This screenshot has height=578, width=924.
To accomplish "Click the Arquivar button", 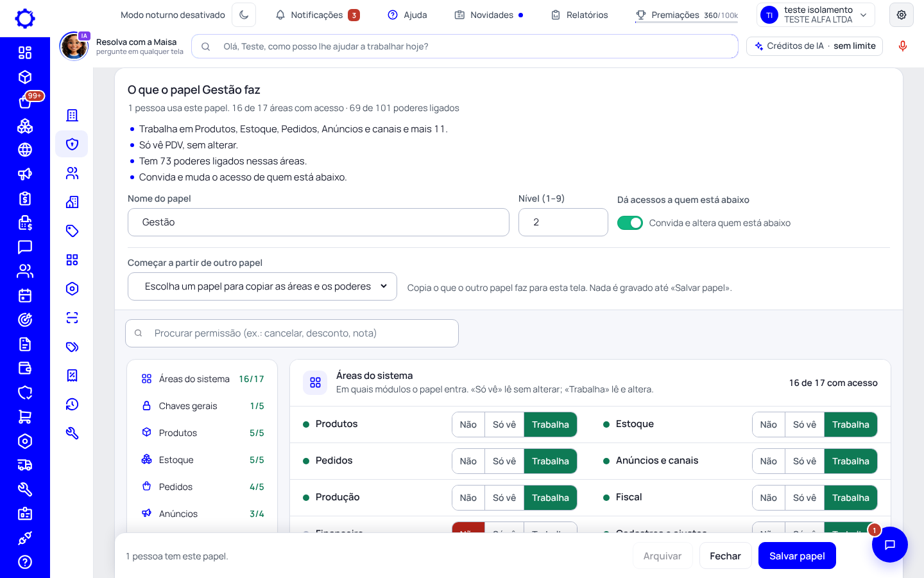I will pyautogui.click(x=662, y=556).
